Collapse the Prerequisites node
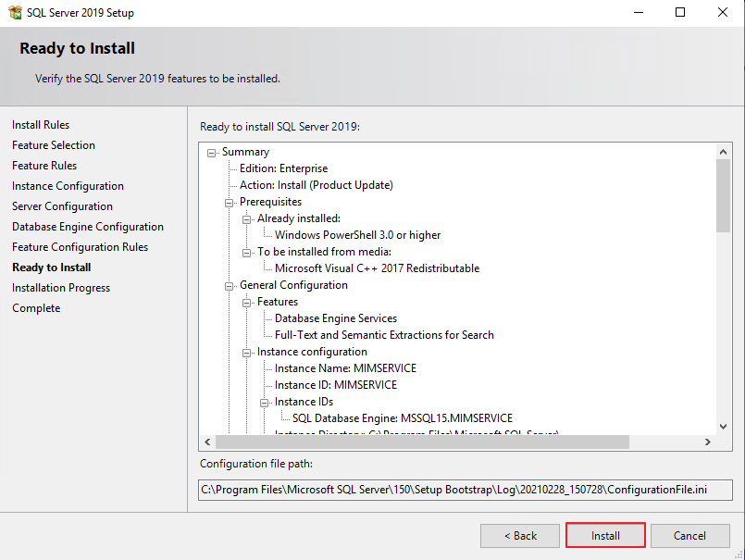This screenshot has width=745, height=560. 229,203
